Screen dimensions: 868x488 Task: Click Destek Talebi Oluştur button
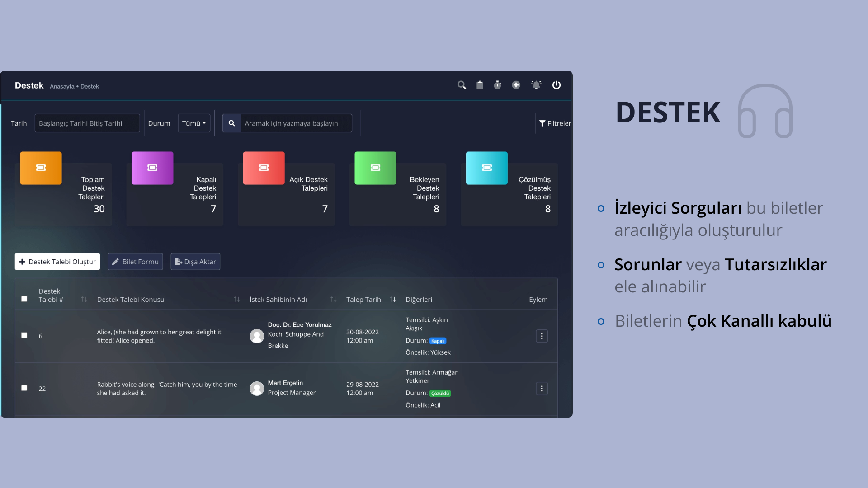[x=57, y=262]
